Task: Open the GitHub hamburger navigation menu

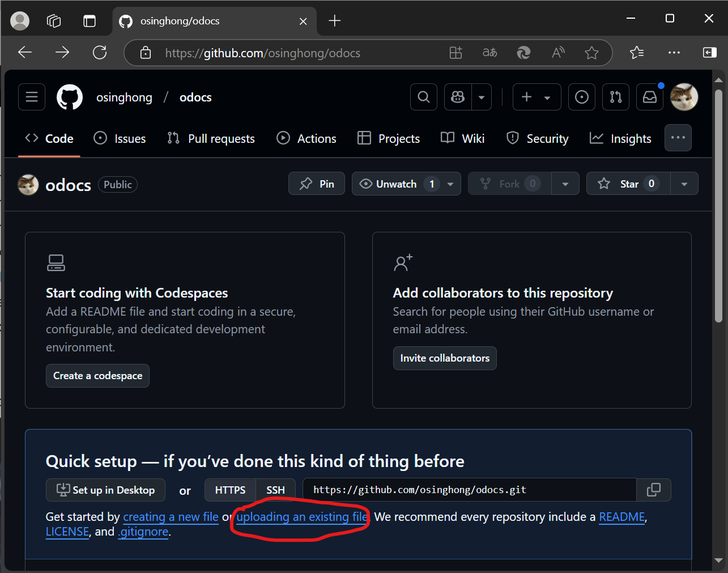Action: (x=32, y=97)
